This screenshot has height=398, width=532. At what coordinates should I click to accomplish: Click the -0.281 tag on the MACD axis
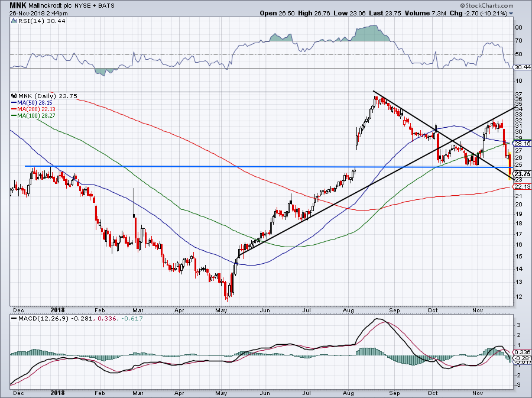[x=523, y=358]
